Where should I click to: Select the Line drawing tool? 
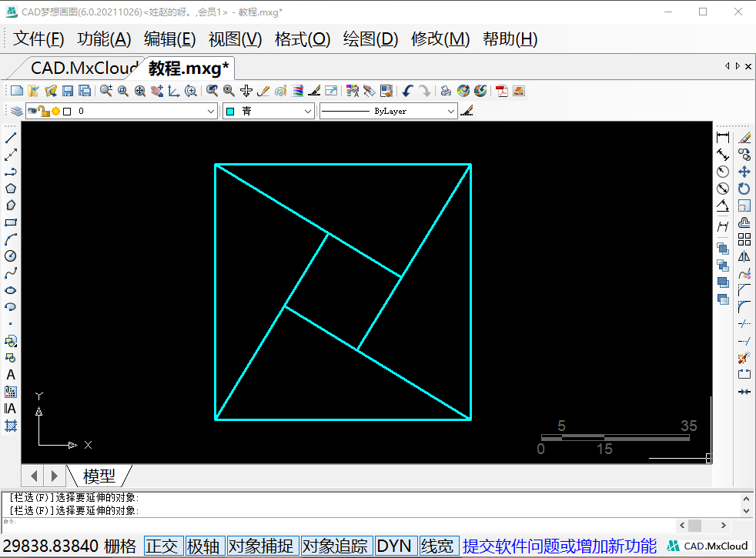click(11, 138)
